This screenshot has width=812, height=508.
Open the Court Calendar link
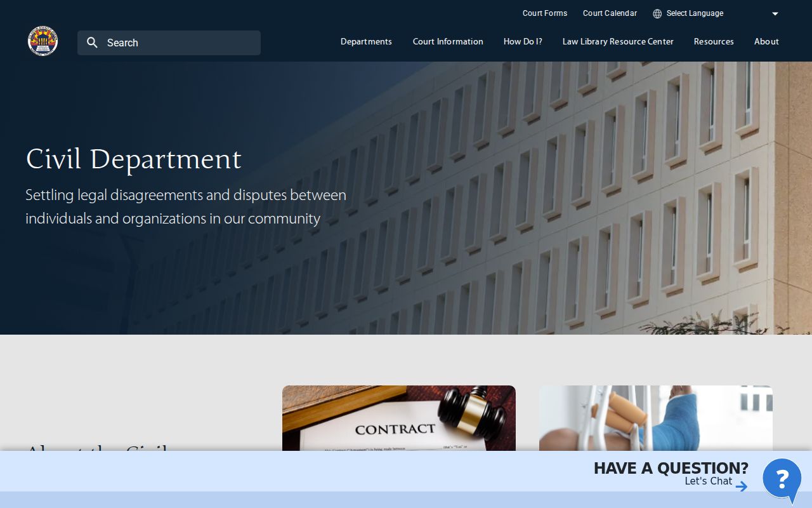click(610, 13)
